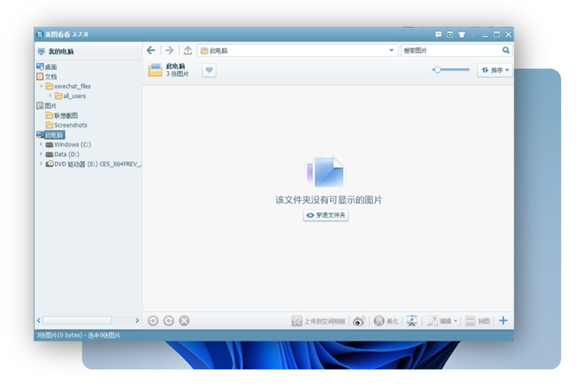
Task: Click the 编辑 edit button
Action: (x=439, y=321)
